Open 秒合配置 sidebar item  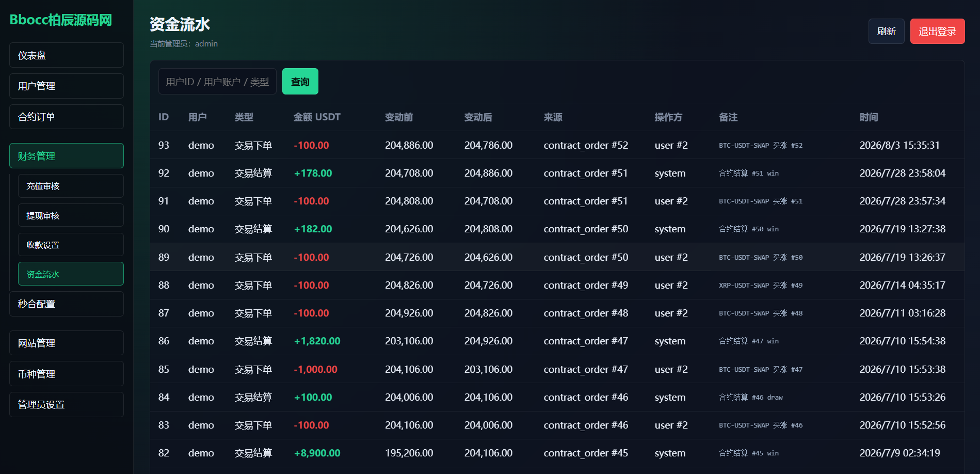pos(67,304)
